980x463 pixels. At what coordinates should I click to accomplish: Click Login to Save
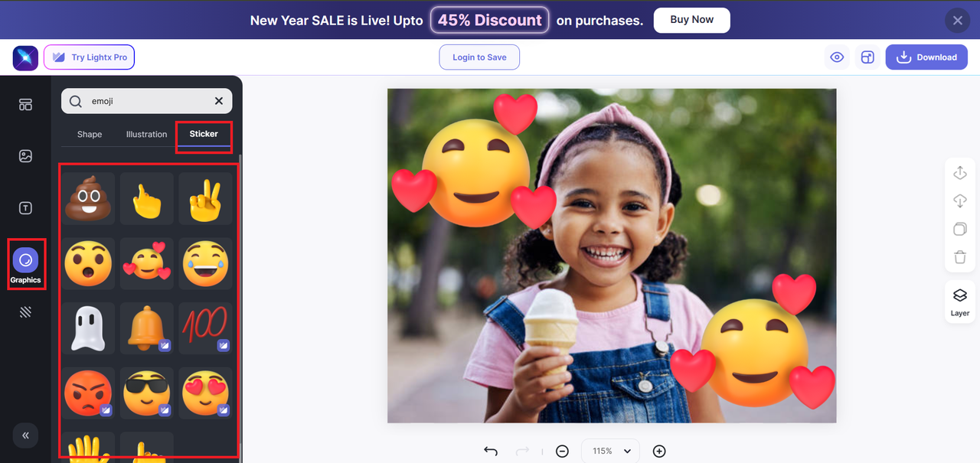tap(479, 57)
